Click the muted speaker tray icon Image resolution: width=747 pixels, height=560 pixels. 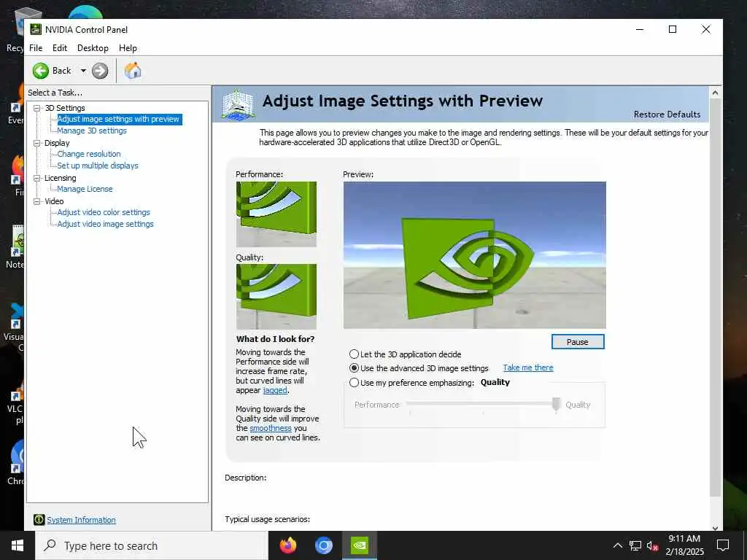pos(653,545)
